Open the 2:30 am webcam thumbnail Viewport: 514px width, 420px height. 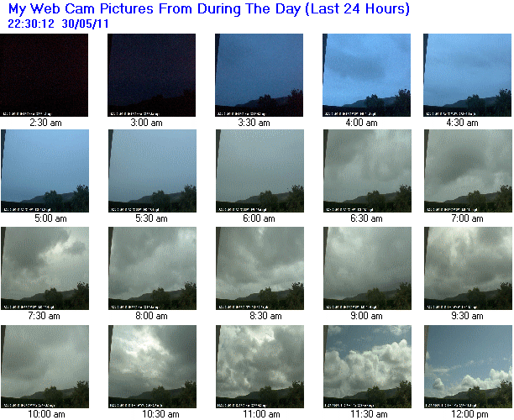[44, 75]
